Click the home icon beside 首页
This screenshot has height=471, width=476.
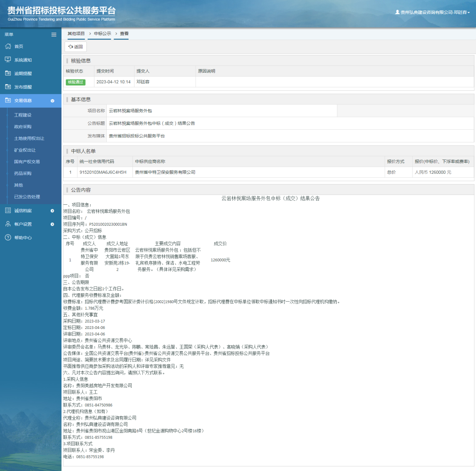click(8, 46)
